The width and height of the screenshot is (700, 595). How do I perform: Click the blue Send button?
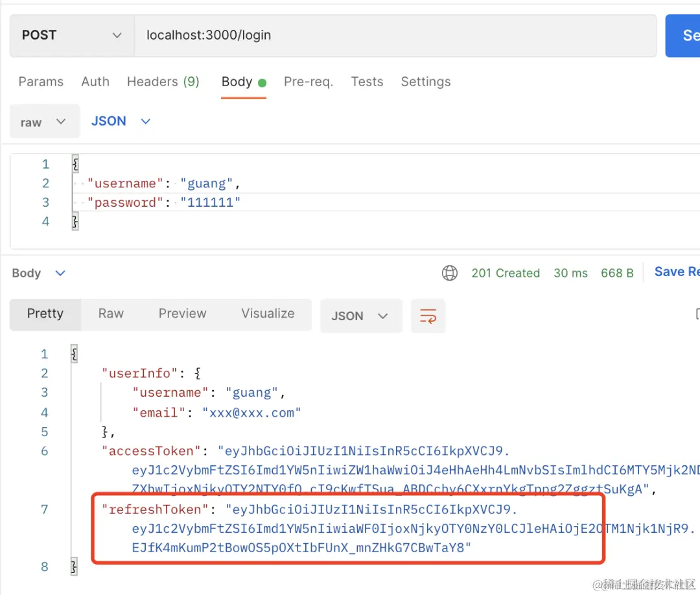coord(683,36)
